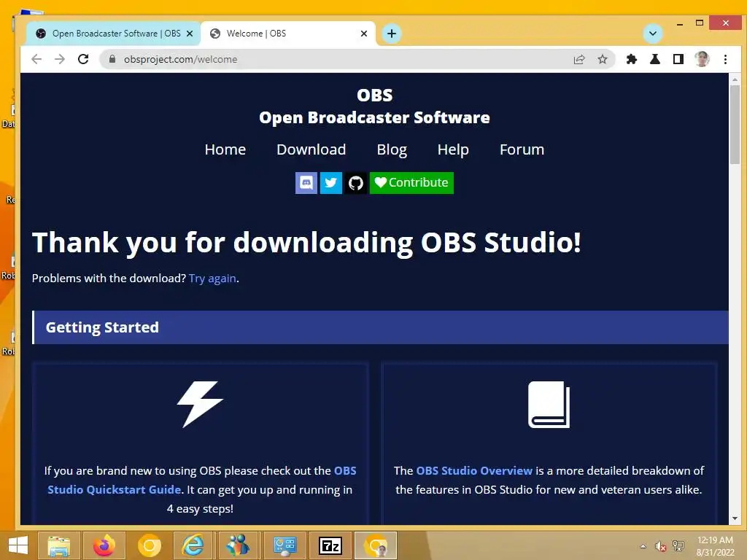Open the Chrome three-dot menu
This screenshot has height=560, width=747.
725,59
